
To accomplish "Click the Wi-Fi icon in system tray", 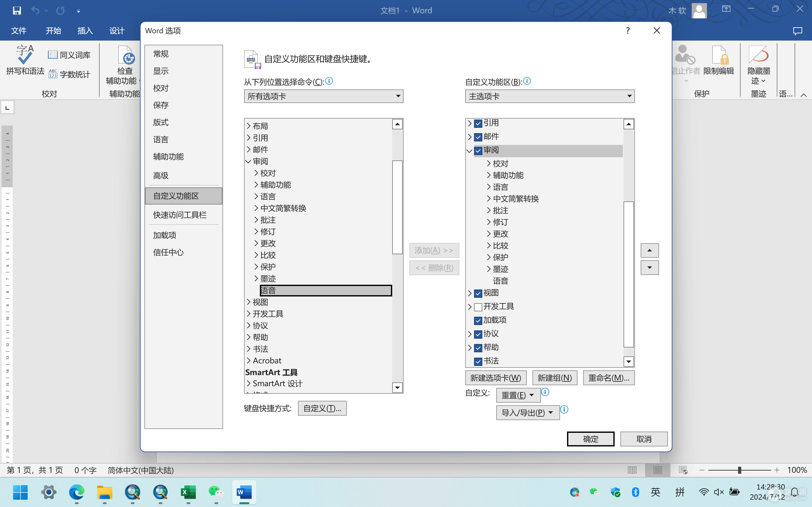I will tap(703, 492).
